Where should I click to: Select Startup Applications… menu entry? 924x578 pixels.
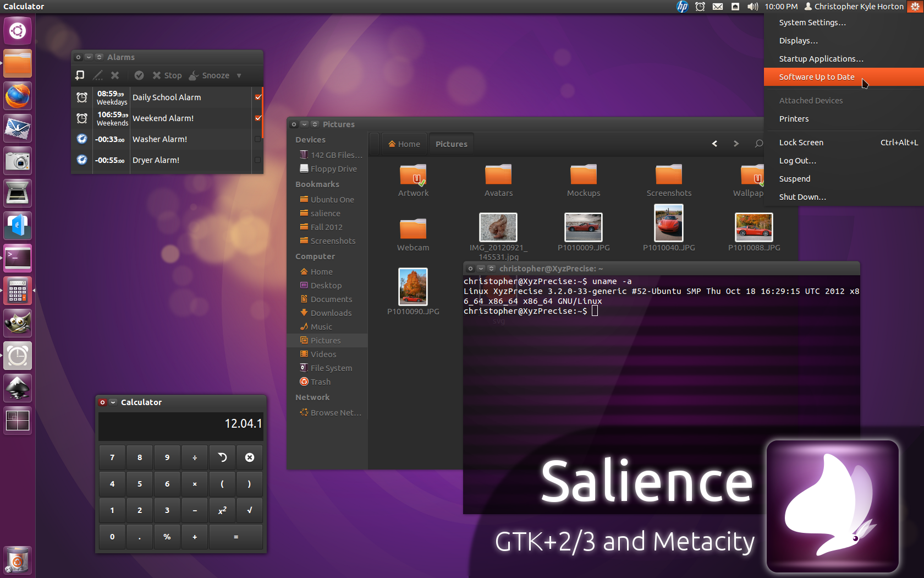[x=844, y=59]
